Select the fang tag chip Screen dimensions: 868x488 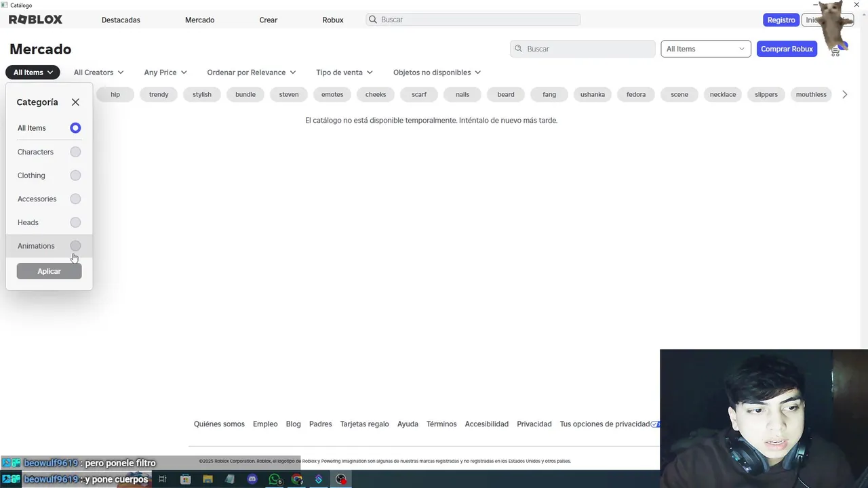(x=549, y=94)
